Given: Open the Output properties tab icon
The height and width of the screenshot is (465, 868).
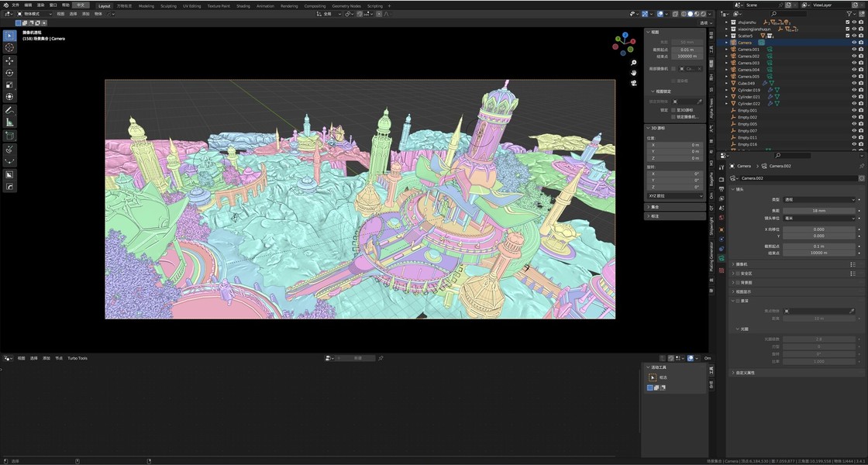Looking at the screenshot, I should coord(722,189).
